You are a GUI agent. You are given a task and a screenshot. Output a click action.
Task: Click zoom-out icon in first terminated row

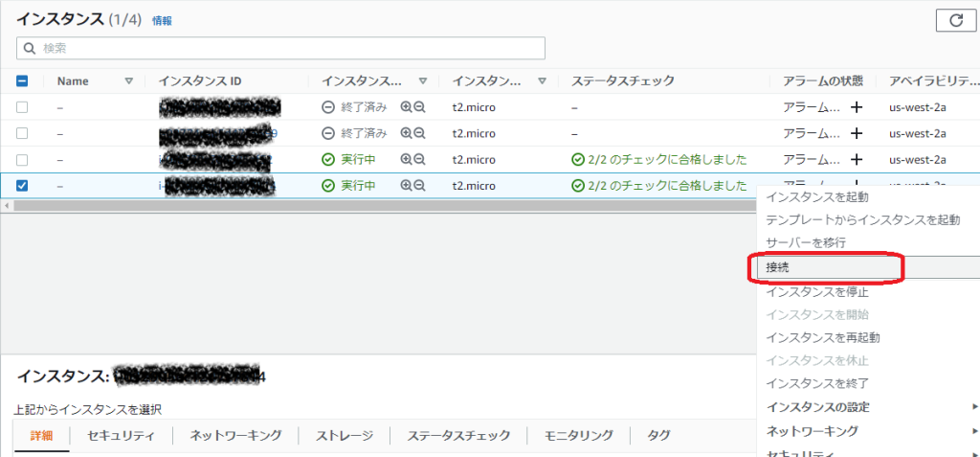coord(419,108)
